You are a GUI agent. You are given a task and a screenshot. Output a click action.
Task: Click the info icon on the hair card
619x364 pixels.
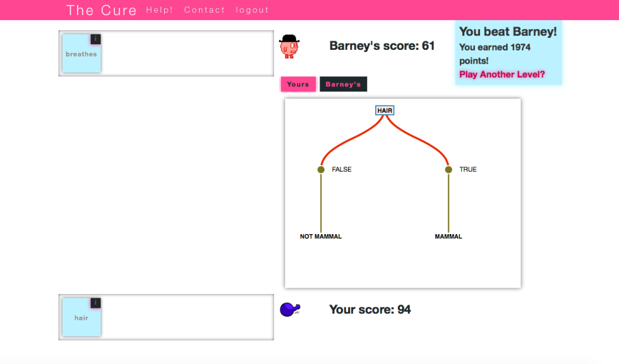[x=95, y=303]
